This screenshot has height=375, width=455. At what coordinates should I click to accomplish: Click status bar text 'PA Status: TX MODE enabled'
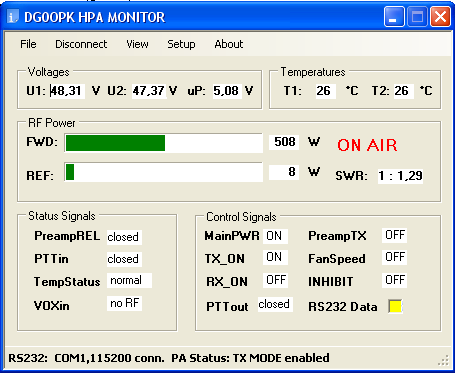click(250, 358)
